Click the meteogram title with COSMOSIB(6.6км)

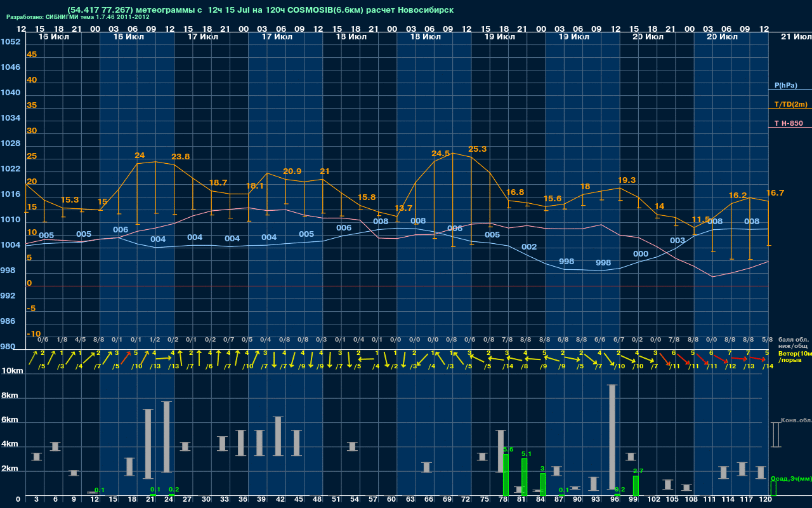coord(260,10)
